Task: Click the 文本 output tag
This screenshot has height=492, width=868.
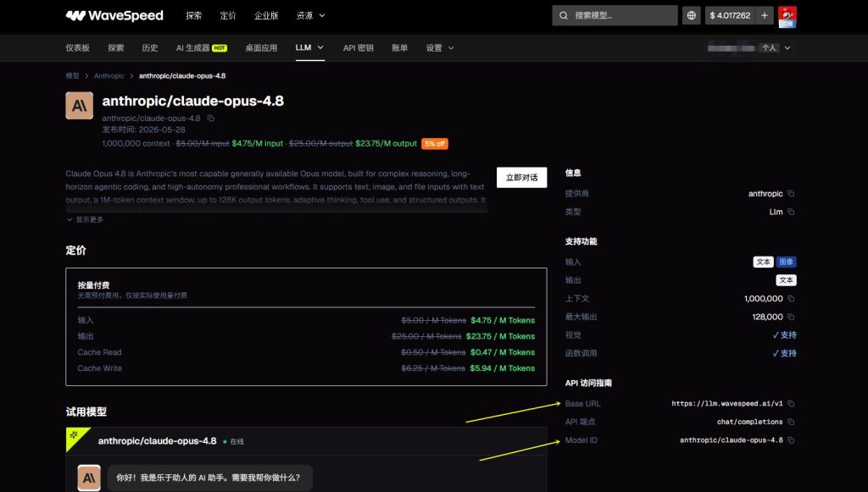Action: pos(786,280)
